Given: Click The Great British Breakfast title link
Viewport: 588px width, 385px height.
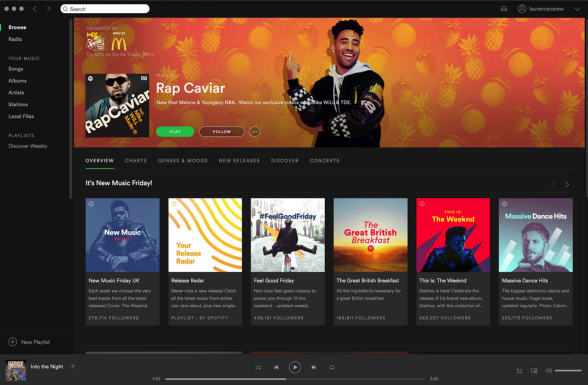Looking at the screenshot, I should (368, 280).
